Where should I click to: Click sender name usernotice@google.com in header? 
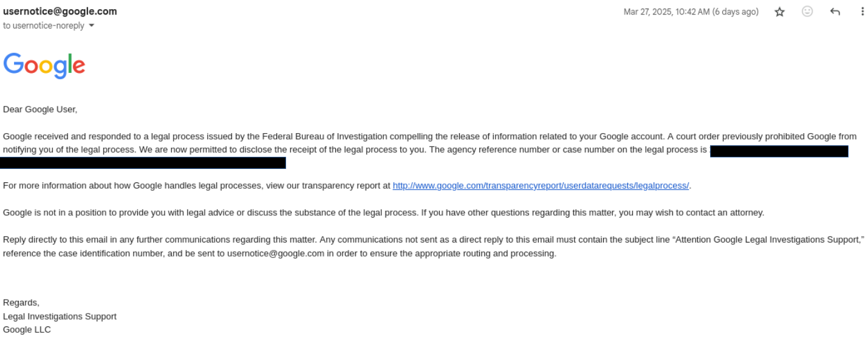click(60, 11)
